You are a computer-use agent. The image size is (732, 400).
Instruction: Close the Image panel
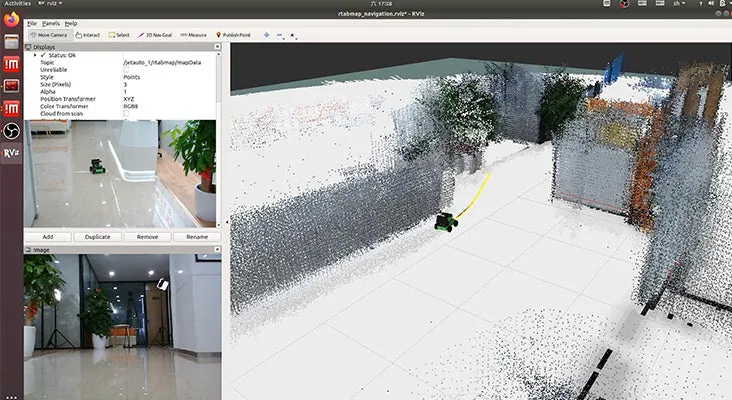217,250
